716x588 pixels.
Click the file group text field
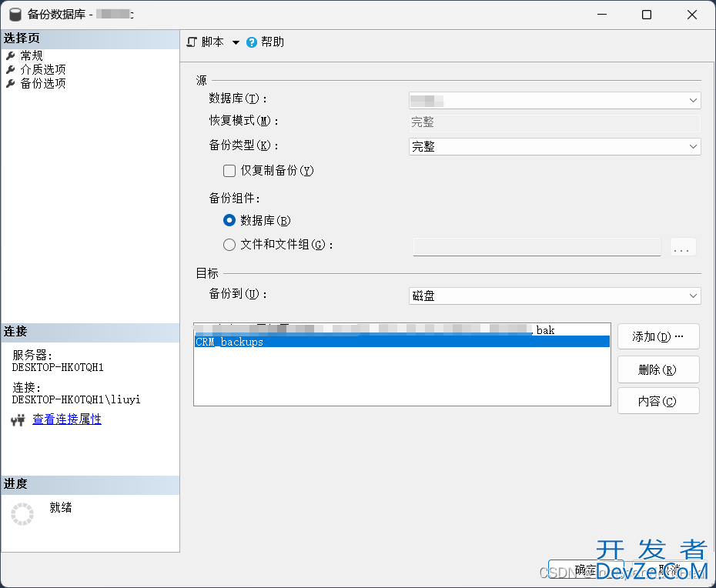[x=537, y=247]
